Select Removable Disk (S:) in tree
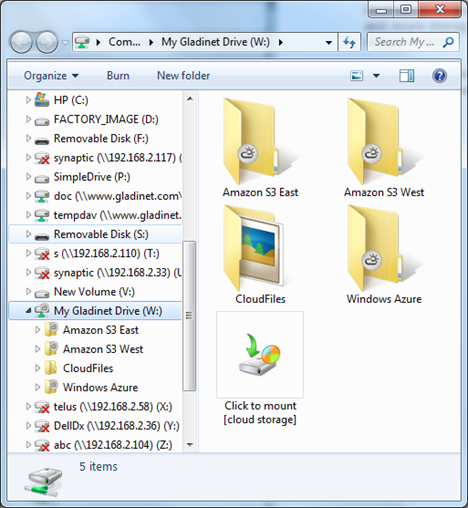 pyautogui.click(x=95, y=234)
